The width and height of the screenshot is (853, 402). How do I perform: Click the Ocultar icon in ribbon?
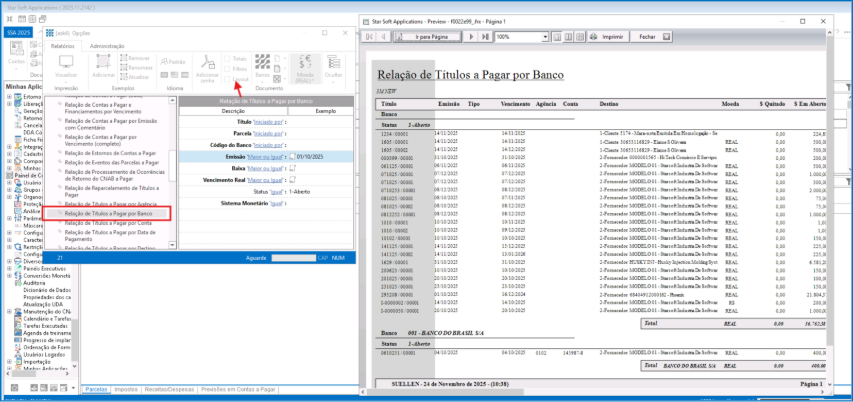tap(334, 62)
